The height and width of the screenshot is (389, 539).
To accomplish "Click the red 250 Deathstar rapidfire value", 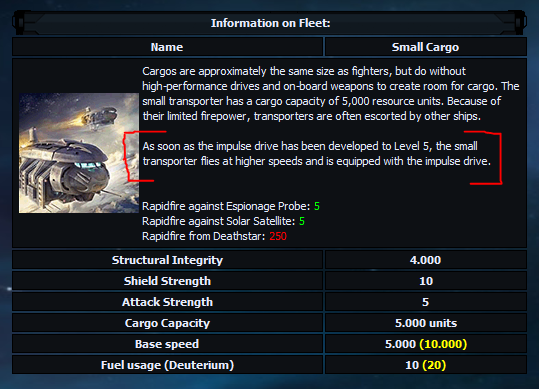I will click(278, 236).
